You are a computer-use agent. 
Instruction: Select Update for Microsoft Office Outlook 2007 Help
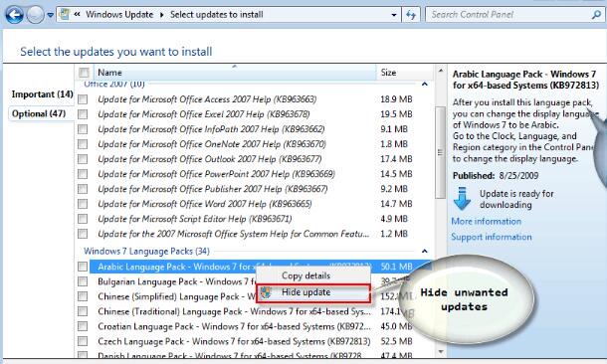[x=209, y=159]
